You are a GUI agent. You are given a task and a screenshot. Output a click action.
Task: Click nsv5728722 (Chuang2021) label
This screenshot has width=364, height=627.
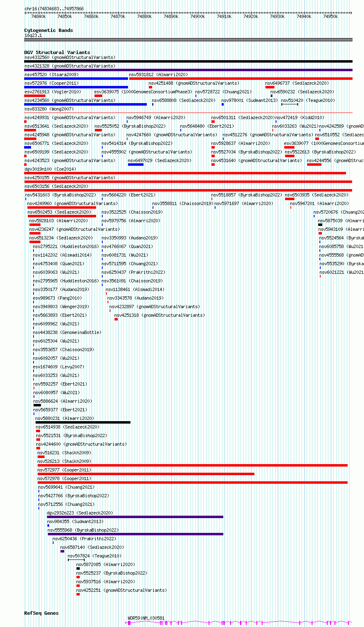tap(223, 92)
